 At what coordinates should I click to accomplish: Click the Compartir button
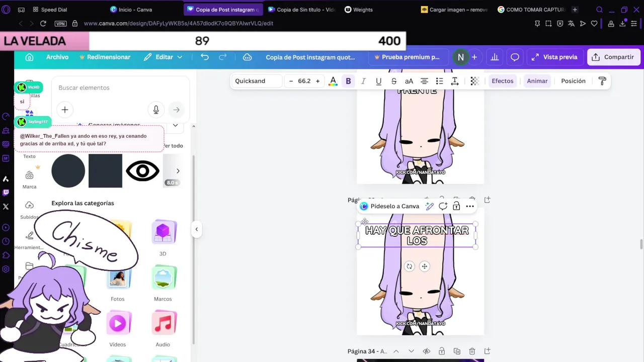coord(613,57)
